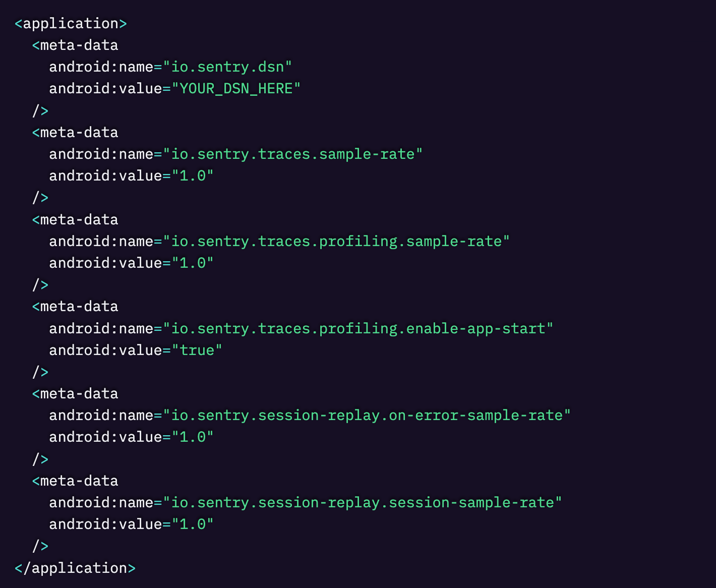Click the "io.sentry.dsn" name value
Image resolution: width=716 pixels, height=588 pixels.
pyautogui.click(x=227, y=67)
